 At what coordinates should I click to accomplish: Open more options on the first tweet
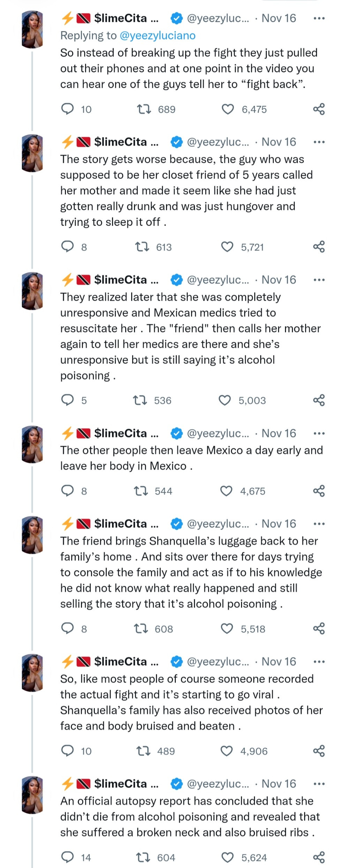click(x=319, y=18)
